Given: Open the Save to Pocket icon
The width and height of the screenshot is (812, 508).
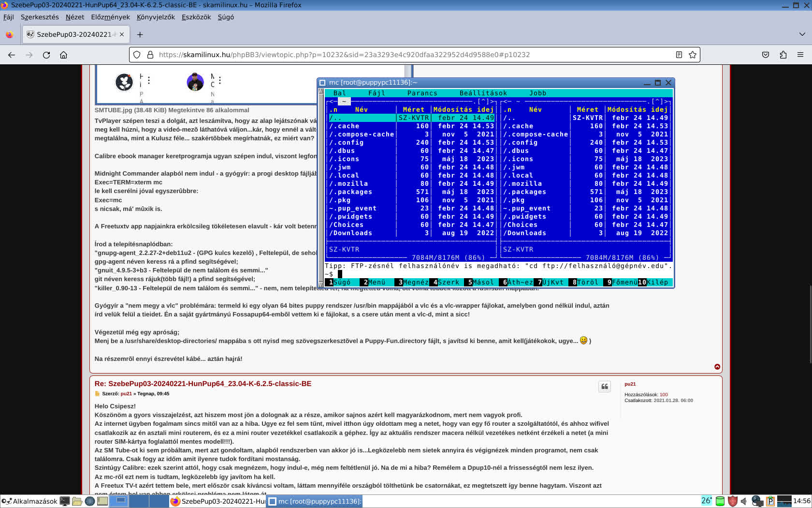Looking at the screenshot, I should click(x=766, y=55).
